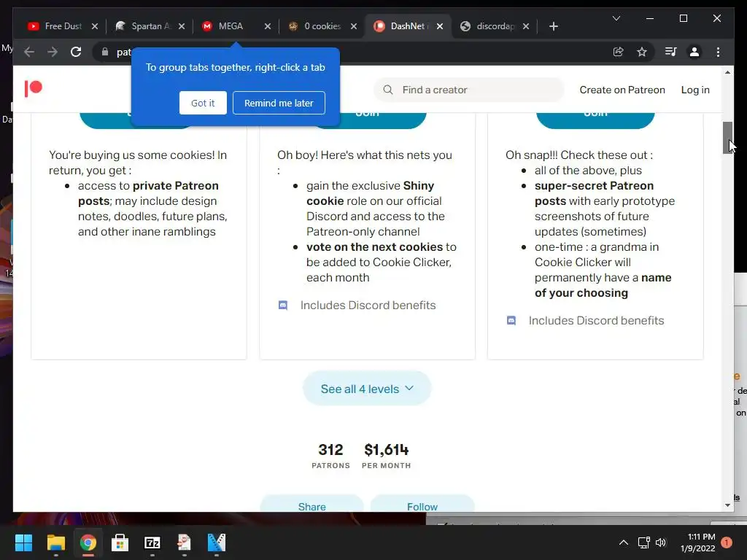The image size is (747, 560).
Task: Open File Explorer from the taskbar
Action: pyautogui.click(x=55, y=542)
